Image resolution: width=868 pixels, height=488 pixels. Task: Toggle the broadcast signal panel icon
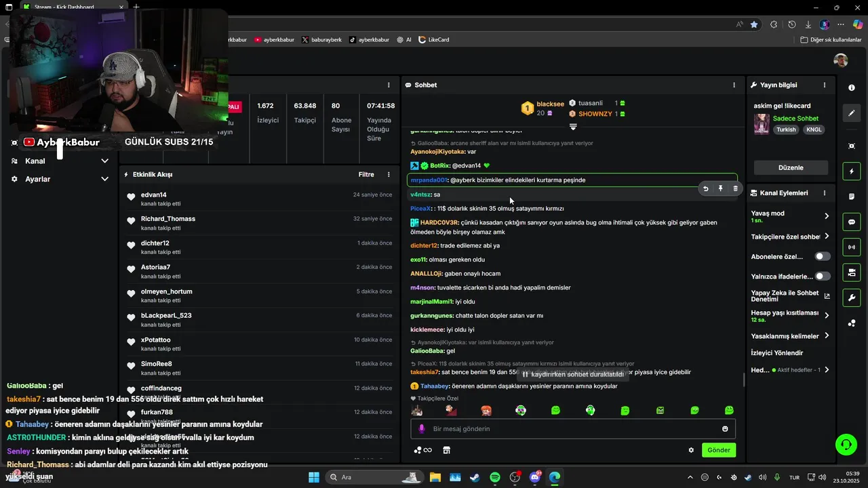[x=851, y=247]
